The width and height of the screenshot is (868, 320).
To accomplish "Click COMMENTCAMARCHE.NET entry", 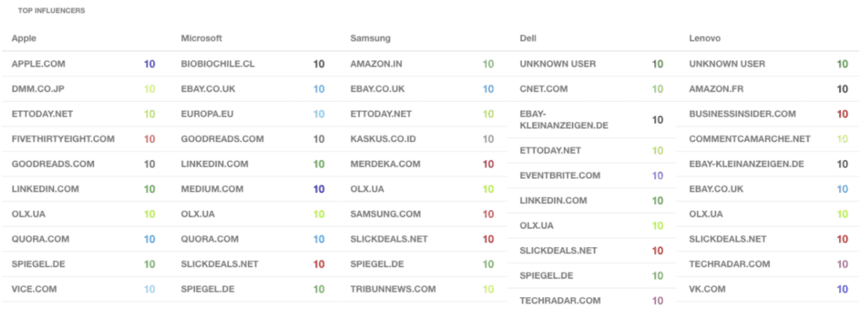I will click(x=749, y=139).
